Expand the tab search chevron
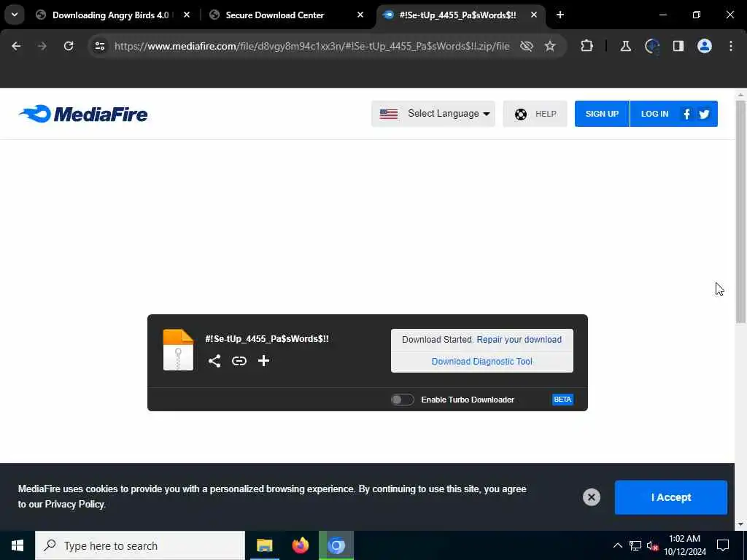The height and width of the screenshot is (560, 747). pos(15,15)
